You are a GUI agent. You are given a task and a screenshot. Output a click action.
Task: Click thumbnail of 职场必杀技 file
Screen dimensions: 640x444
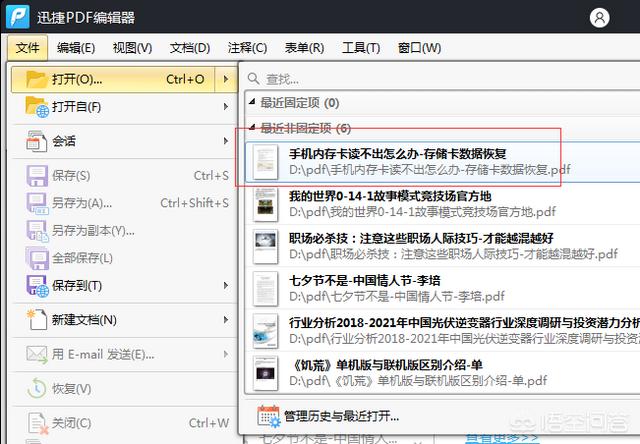265,246
